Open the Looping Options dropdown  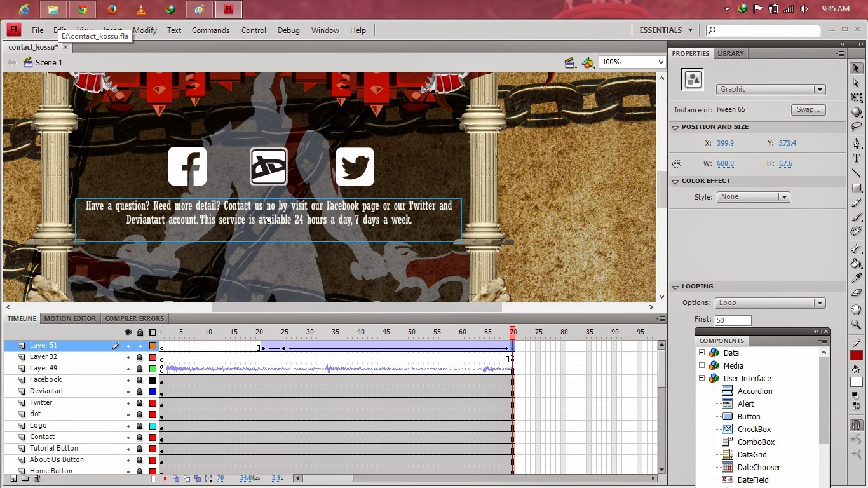point(770,303)
